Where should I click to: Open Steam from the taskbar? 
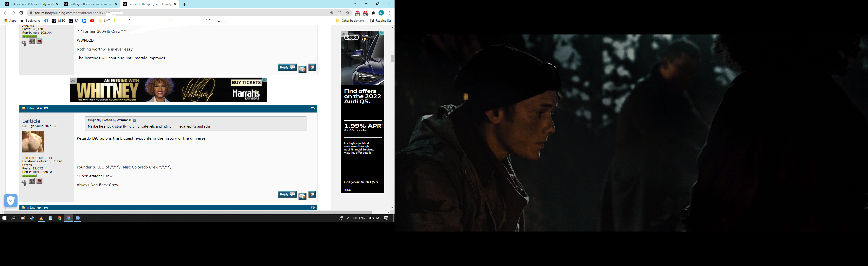pos(32,218)
